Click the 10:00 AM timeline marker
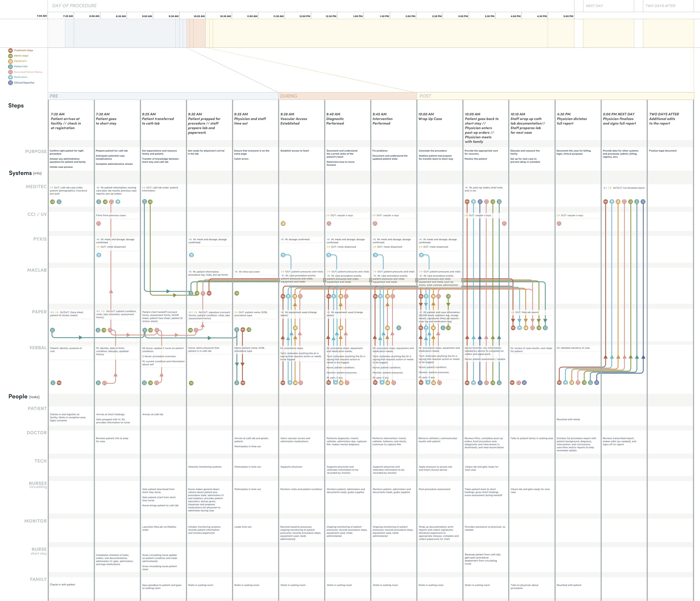700x601 pixels. pos(199,16)
